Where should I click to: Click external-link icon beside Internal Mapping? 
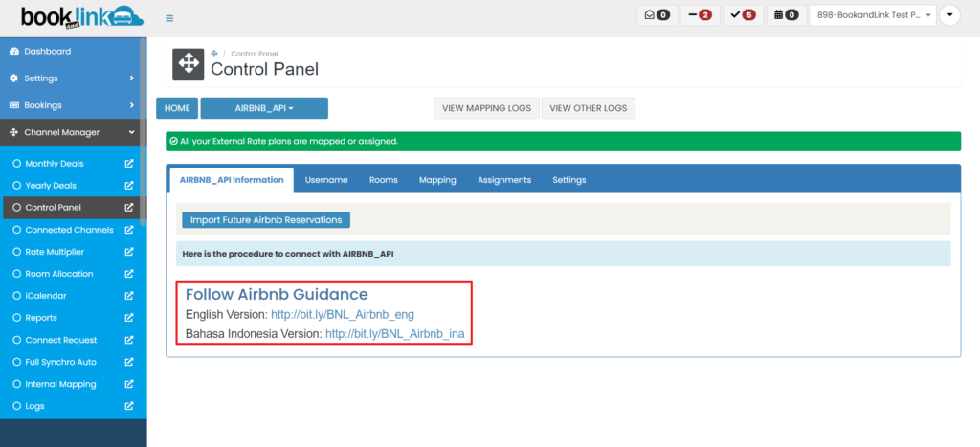tap(129, 384)
